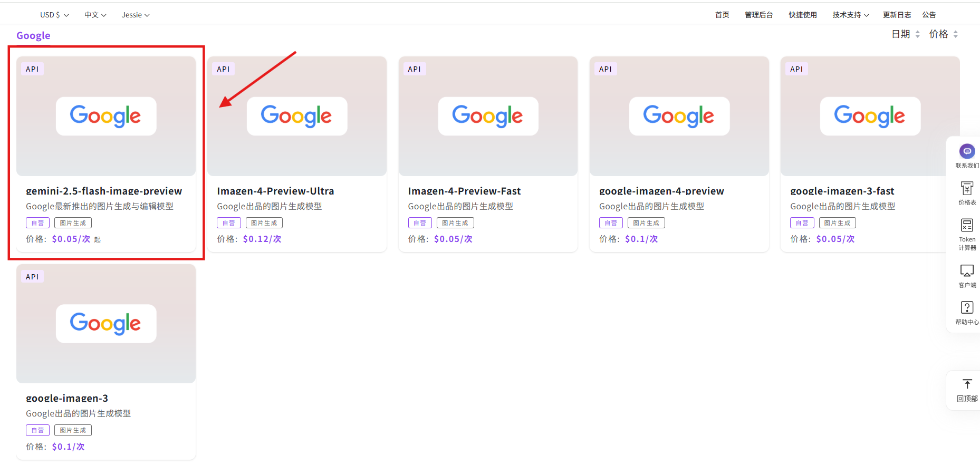Go to 首页 in top navigation

coord(722,15)
